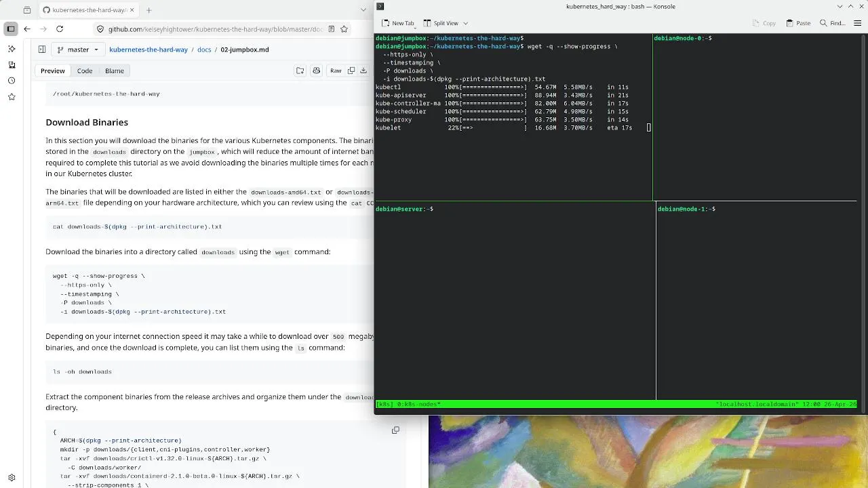The width and height of the screenshot is (868, 488).
Task: Switch to Preview tab
Action: 53,70
